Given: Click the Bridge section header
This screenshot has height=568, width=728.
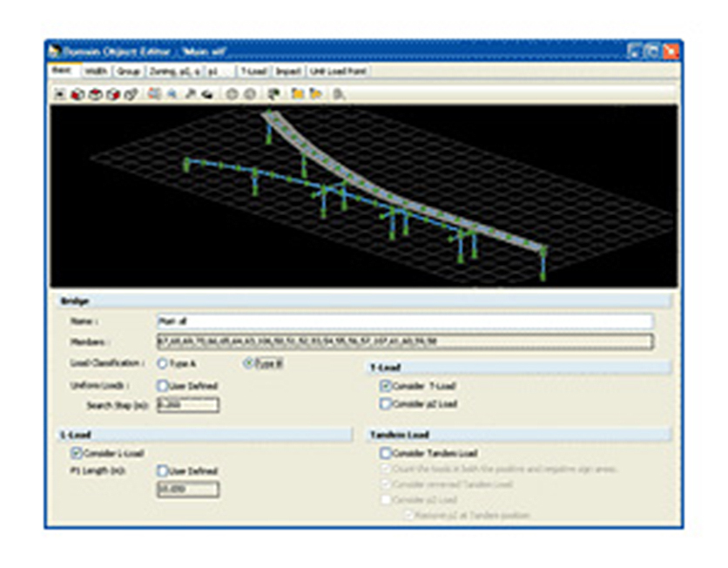Looking at the screenshot, I should coord(364,301).
